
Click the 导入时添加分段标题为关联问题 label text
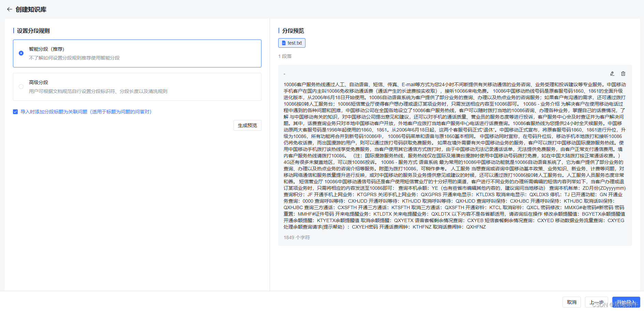click(x=86, y=112)
